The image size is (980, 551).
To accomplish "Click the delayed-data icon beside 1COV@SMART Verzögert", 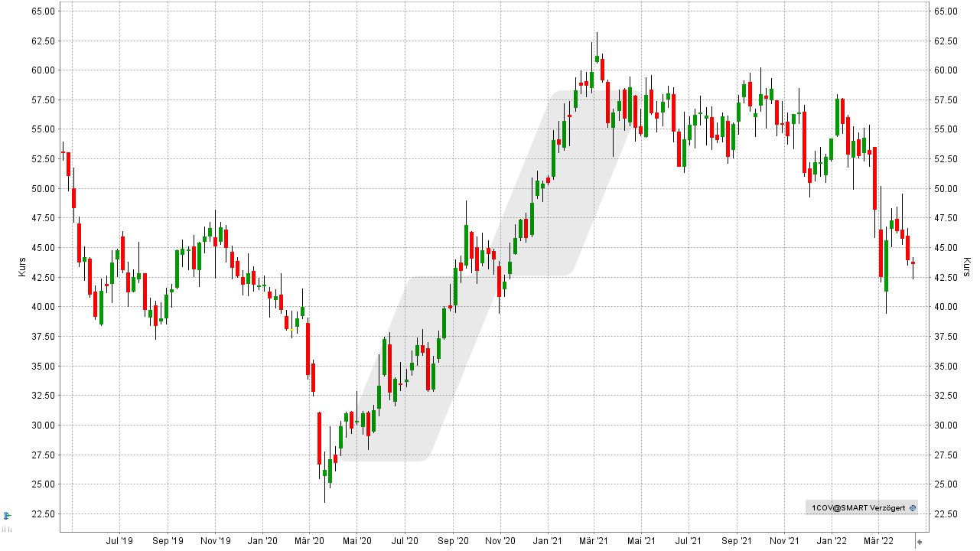I will coord(912,508).
